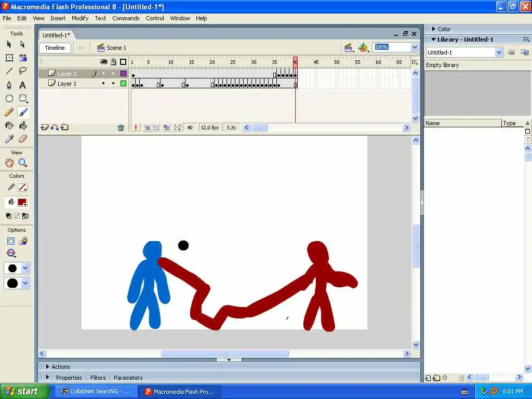
Task: Click the stroke color swatch
Action: [x=22, y=187]
